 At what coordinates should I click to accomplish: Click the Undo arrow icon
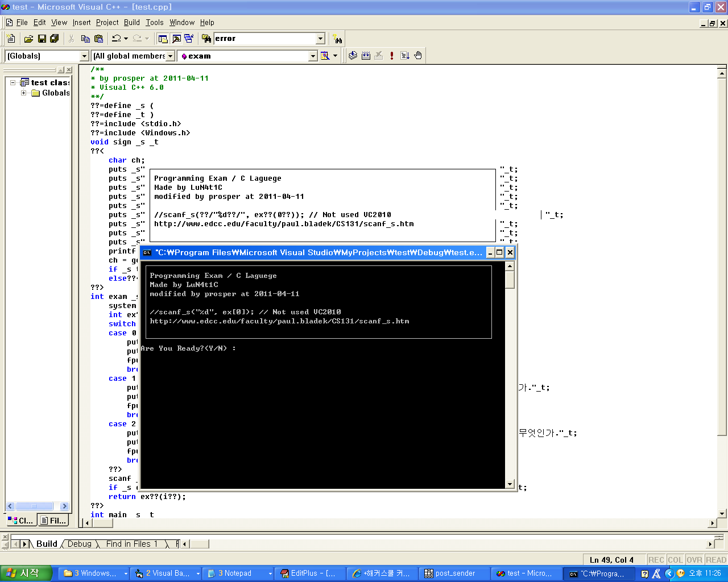(116, 39)
